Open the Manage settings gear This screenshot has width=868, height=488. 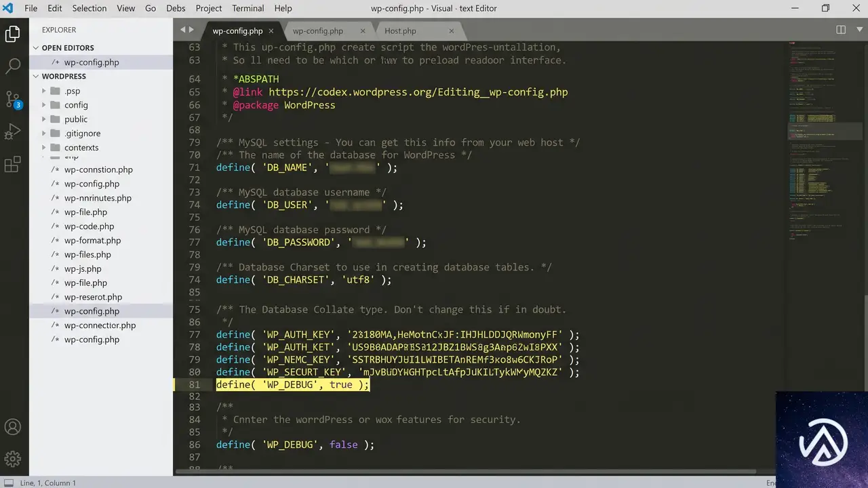coord(12,459)
